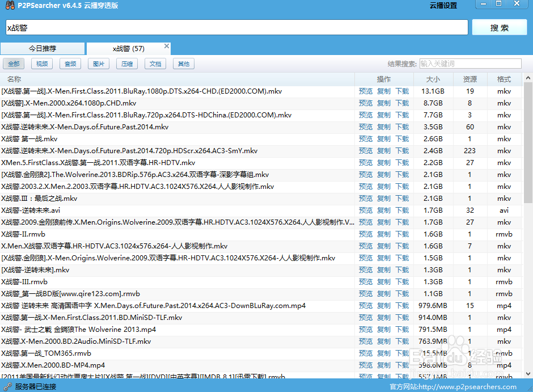Sort by the 名称 column header

(177, 79)
